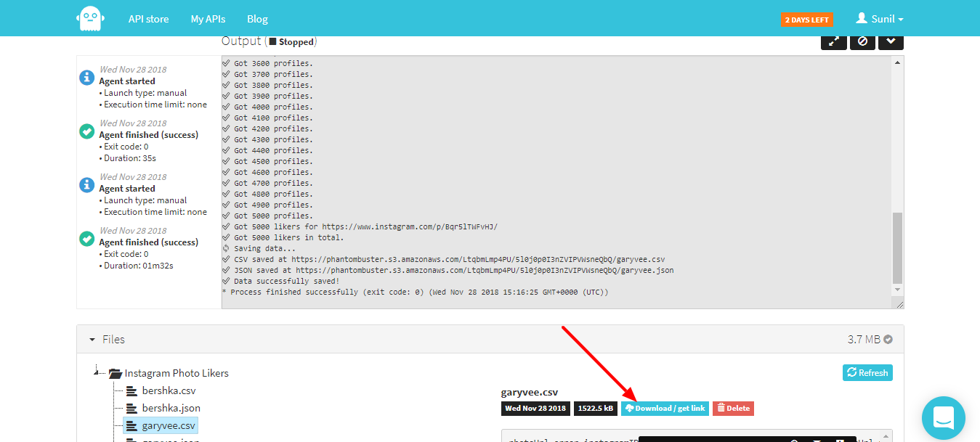Click Download / get link button
This screenshot has width=980, height=442.
point(665,408)
